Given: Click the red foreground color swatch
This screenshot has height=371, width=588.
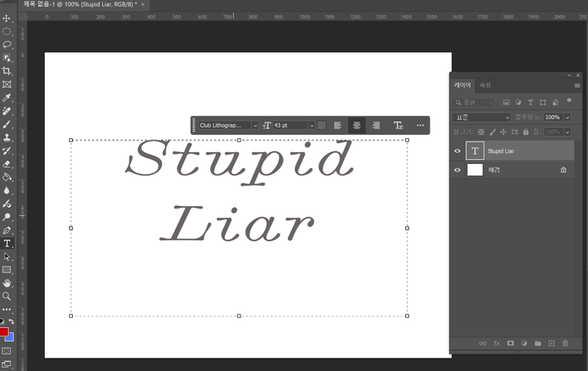Looking at the screenshot, I should 4,333.
